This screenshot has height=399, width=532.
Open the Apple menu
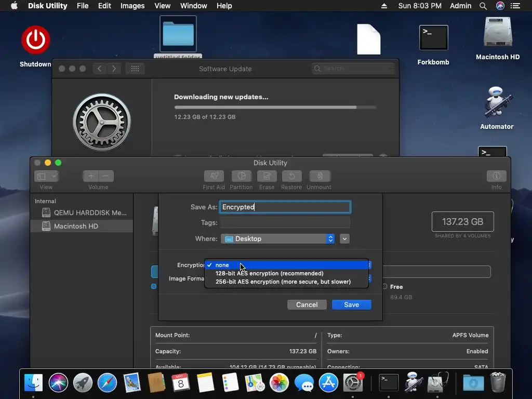pyautogui.click(x=14, y=6)
